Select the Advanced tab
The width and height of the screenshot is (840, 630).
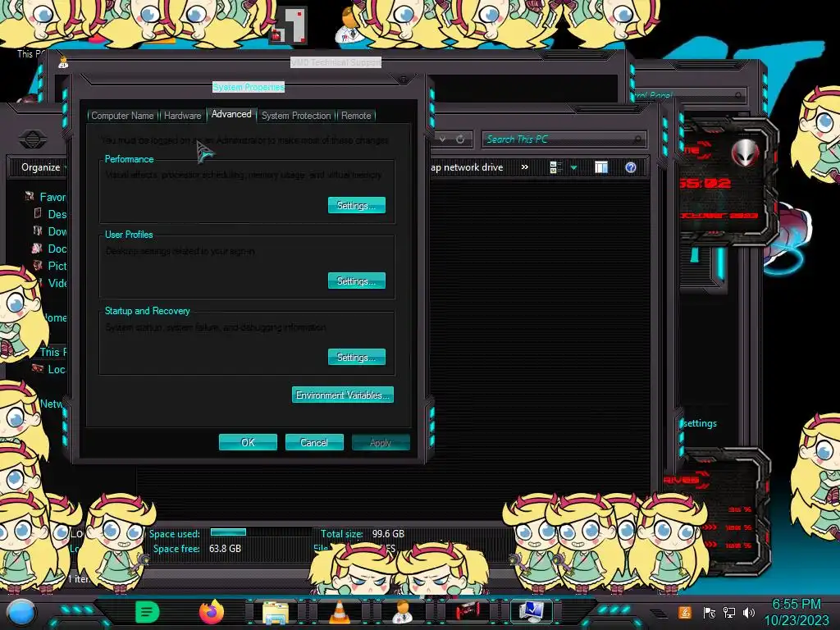[231, 114]
